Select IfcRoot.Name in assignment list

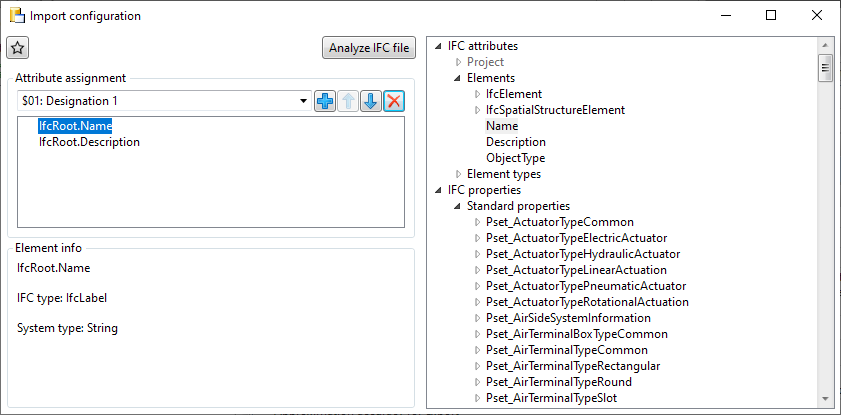[x=75, y=126]
